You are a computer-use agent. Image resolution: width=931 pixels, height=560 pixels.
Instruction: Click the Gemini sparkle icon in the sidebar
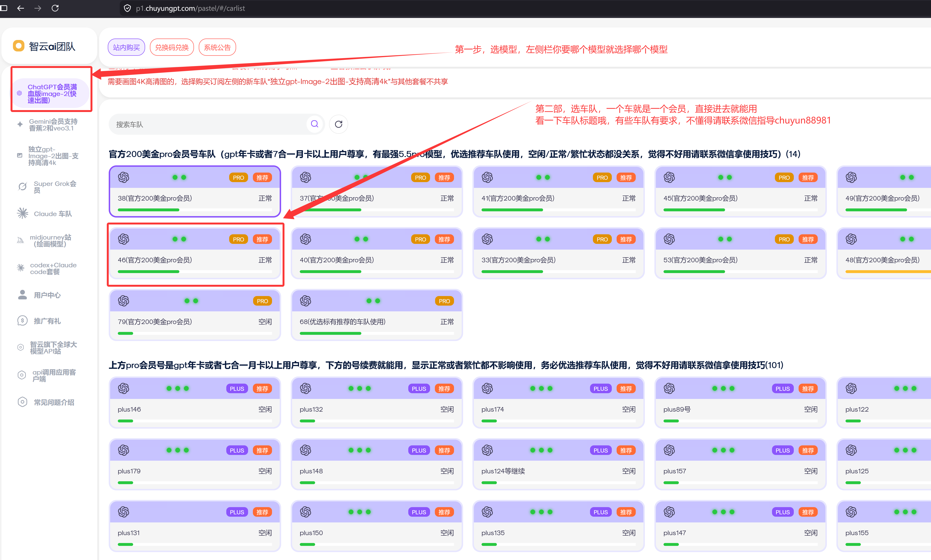pyautogui.click(x=20, y=124)
